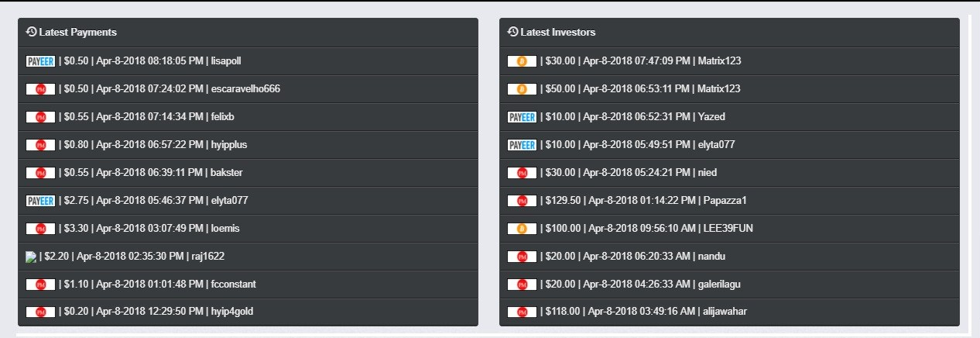Screen dimensions: 980x338
Task: Click the Perfect Money icon next to hyip4gold
Action: [x=40, y=312]
